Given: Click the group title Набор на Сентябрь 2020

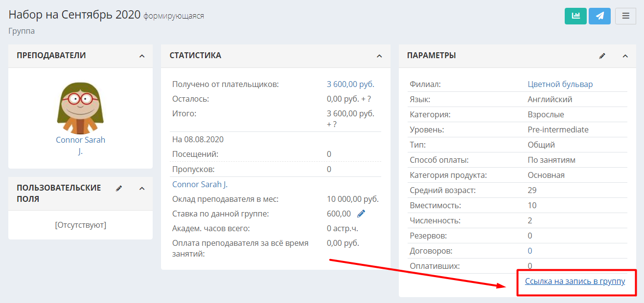Looking at the screenshot, I should [74, 15].
